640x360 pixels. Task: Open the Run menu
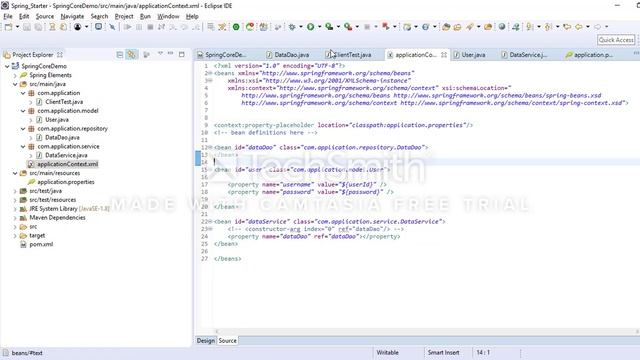145,16
